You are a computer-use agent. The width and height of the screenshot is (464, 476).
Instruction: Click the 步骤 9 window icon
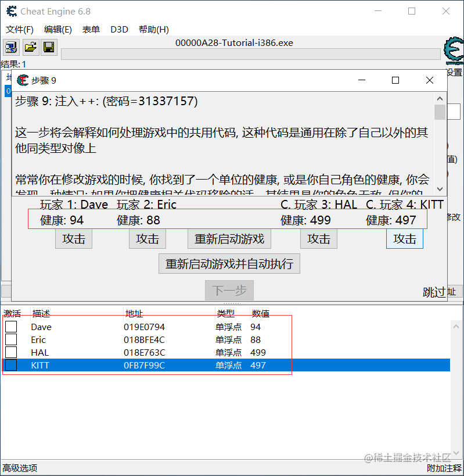click(23, 80)
